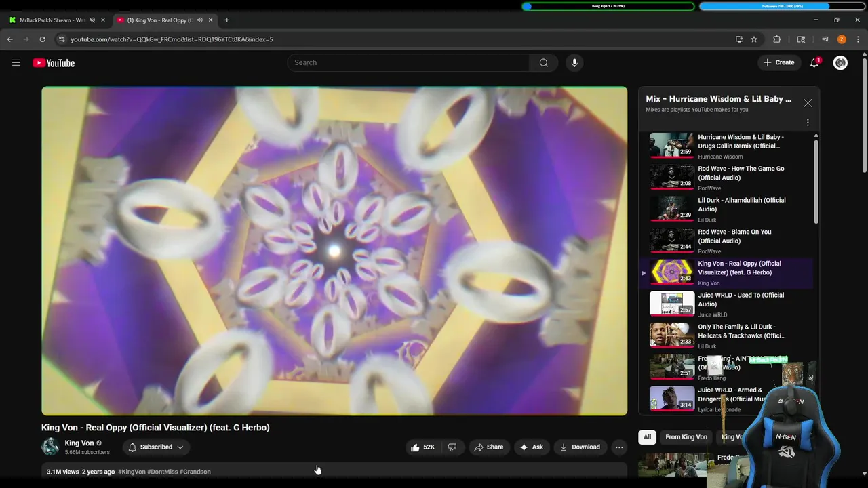The height and width of the screenshot is (488, 868).
Task: Open YouTube notifications bell
Action: [x=814, y=62]
